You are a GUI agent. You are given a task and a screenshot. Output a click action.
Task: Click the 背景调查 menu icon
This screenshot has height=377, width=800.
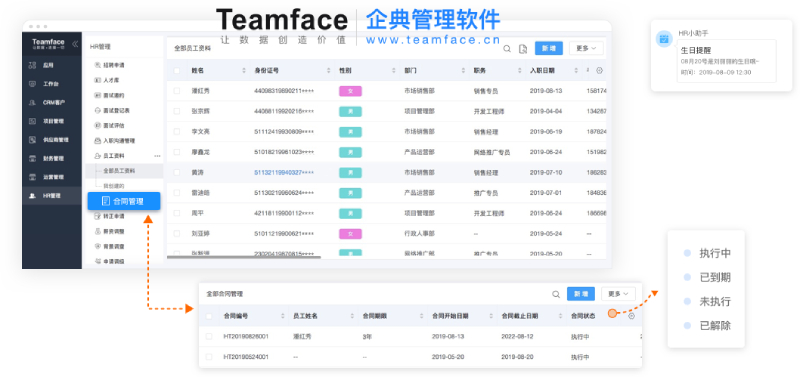click(x=98, y=246)
